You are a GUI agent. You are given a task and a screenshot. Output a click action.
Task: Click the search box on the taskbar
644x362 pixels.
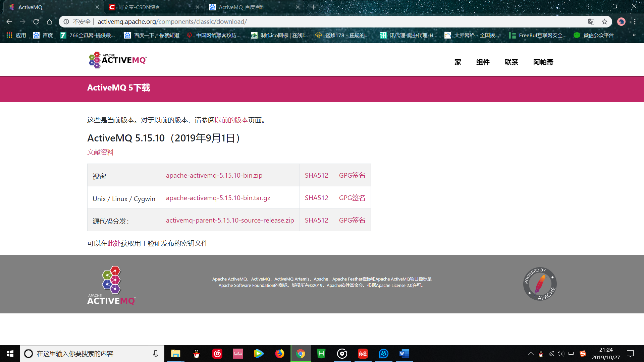(x=91, y=354)
